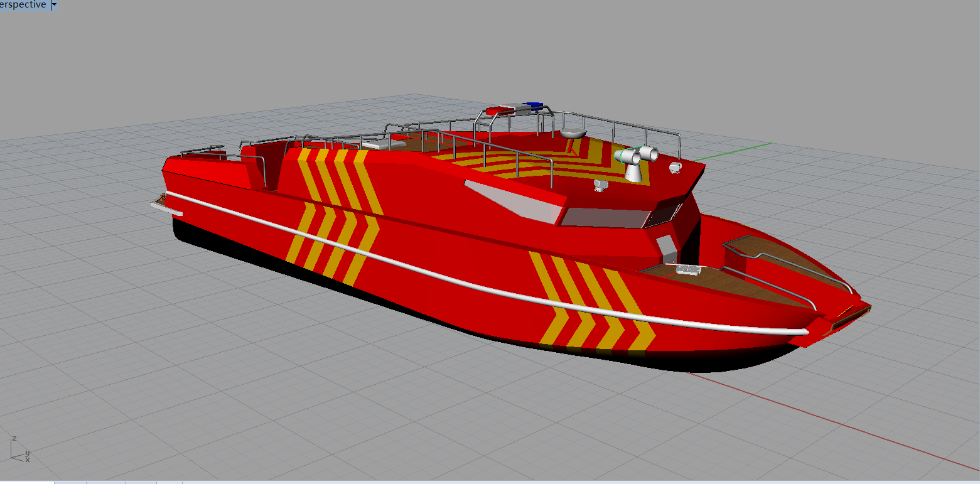
Task: Click the Z axis label of the gizmo
Action: (14, 438)
